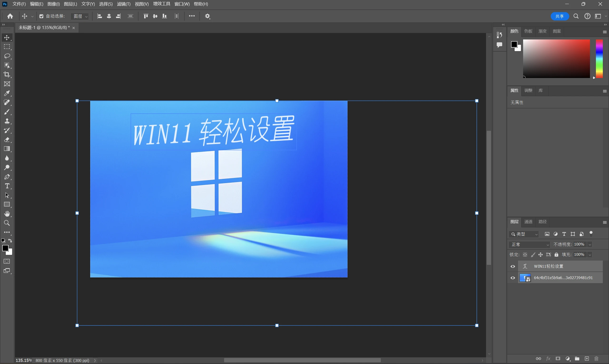Open the layer filter 类型 dropdown
The image size is (609, 364).
(524, 234)
